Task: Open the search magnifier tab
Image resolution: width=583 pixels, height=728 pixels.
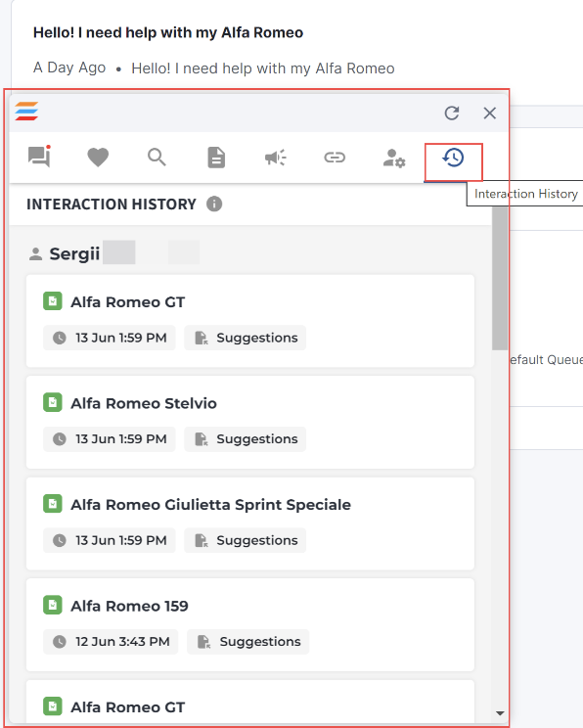Action: pos(157,158)
